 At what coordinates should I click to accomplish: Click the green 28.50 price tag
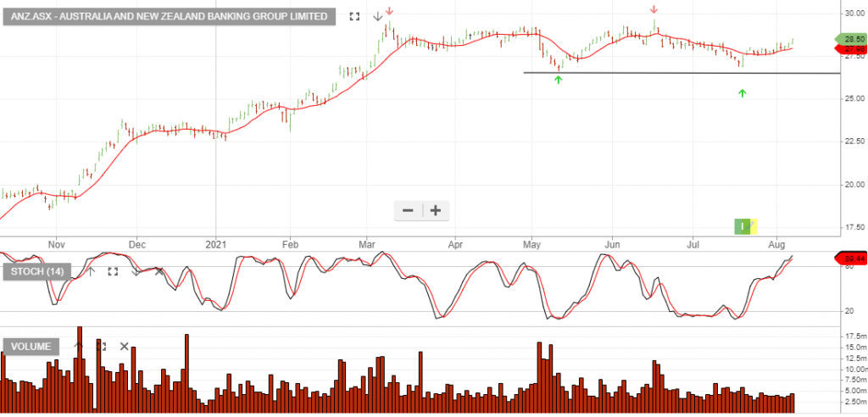tap(853, 39)
